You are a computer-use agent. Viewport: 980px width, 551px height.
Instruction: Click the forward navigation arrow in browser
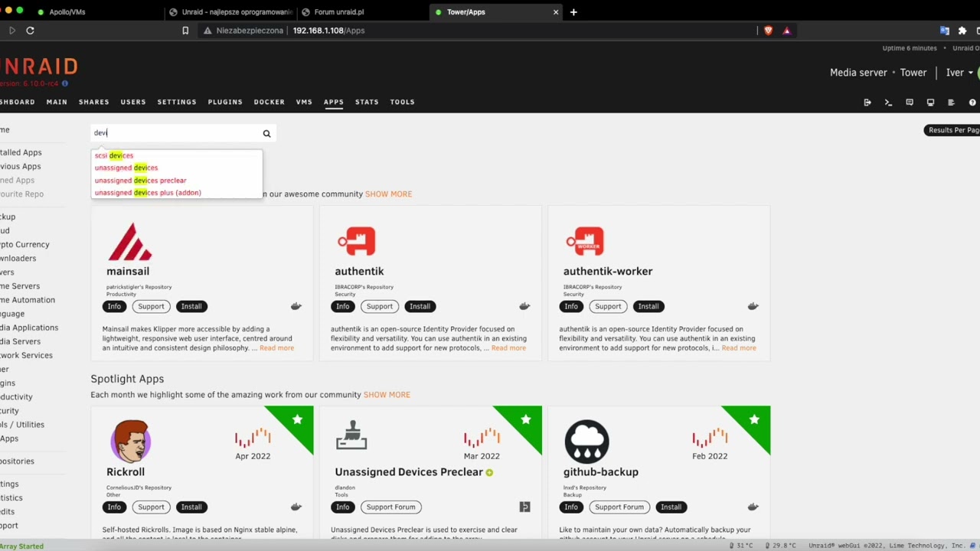coord(11,31)
